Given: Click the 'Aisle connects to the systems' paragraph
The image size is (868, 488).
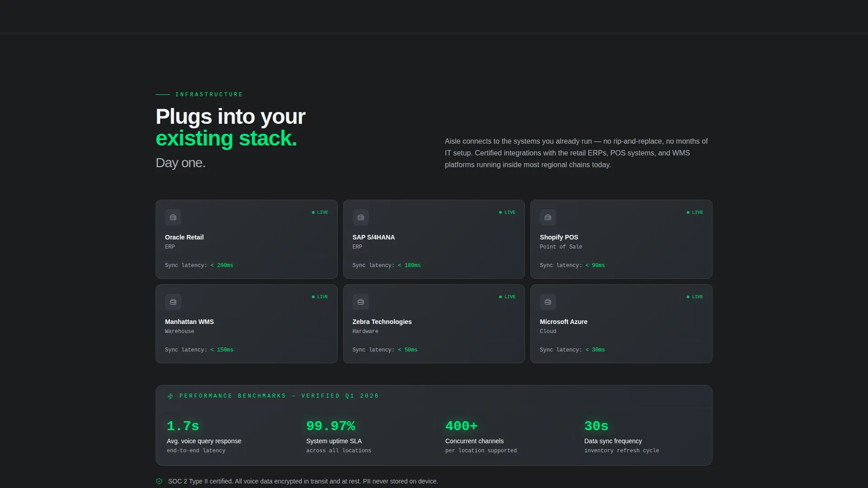Looking at the screenshot, I should click(576, 153).
